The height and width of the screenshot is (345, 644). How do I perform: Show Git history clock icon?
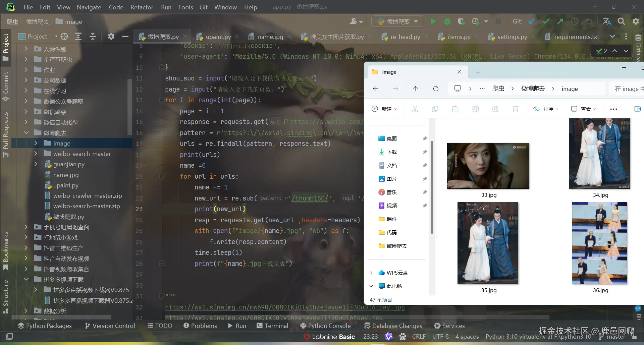point(574,21)
